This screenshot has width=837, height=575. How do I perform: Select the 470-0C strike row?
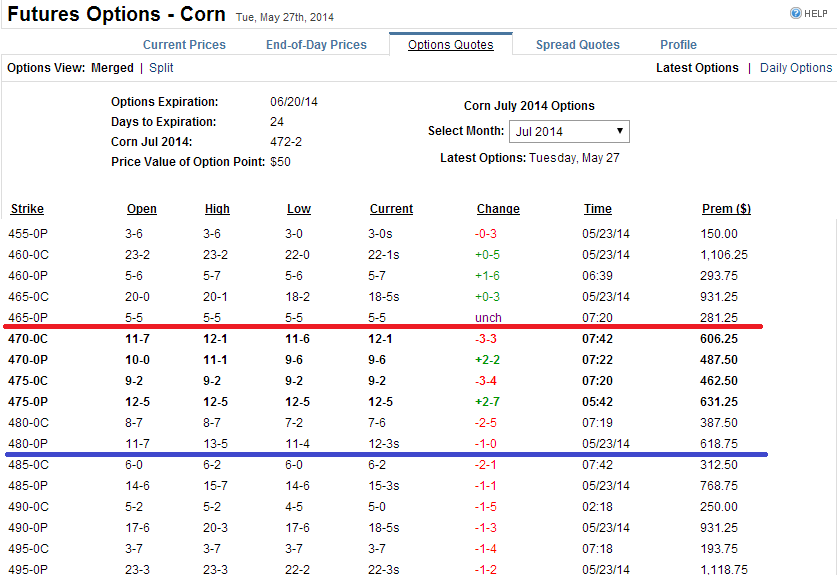click(28, 339)
